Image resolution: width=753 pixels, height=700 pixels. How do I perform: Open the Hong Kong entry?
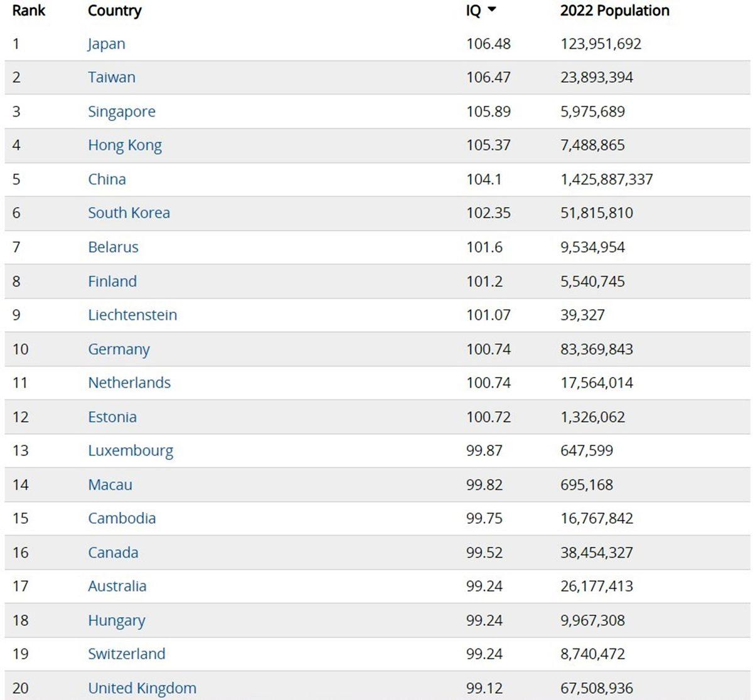tap(124, 146)
